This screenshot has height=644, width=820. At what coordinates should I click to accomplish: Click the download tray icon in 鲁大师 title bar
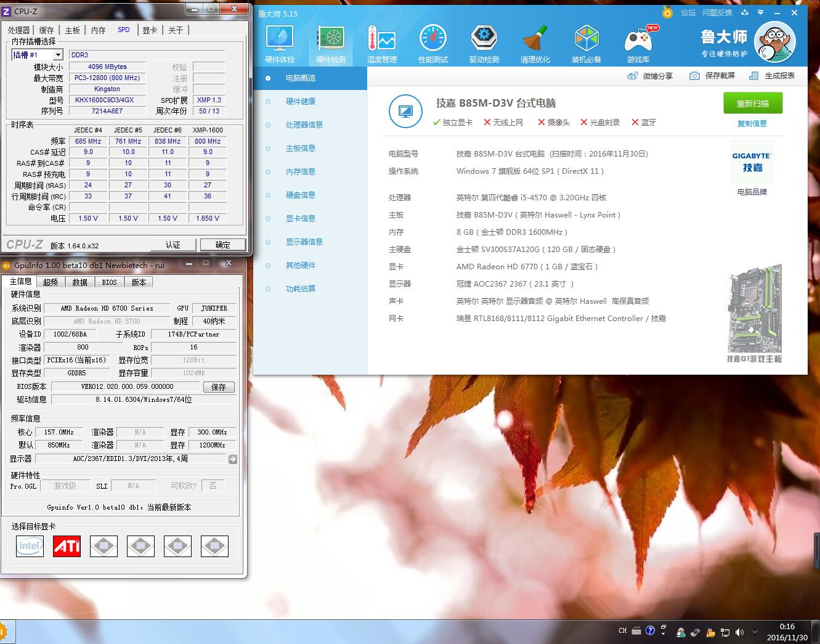[x=745, y=12]
